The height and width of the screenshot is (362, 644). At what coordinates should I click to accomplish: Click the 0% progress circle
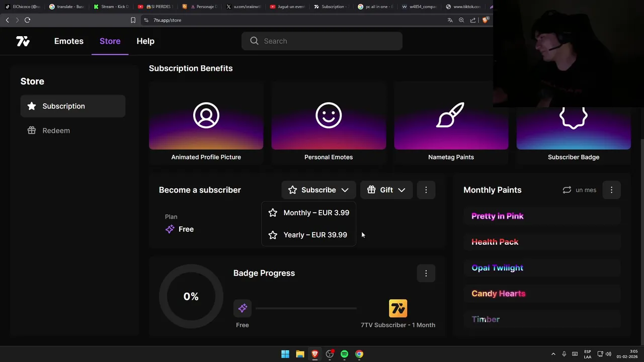pyautogui.click(x=191, y=297)
